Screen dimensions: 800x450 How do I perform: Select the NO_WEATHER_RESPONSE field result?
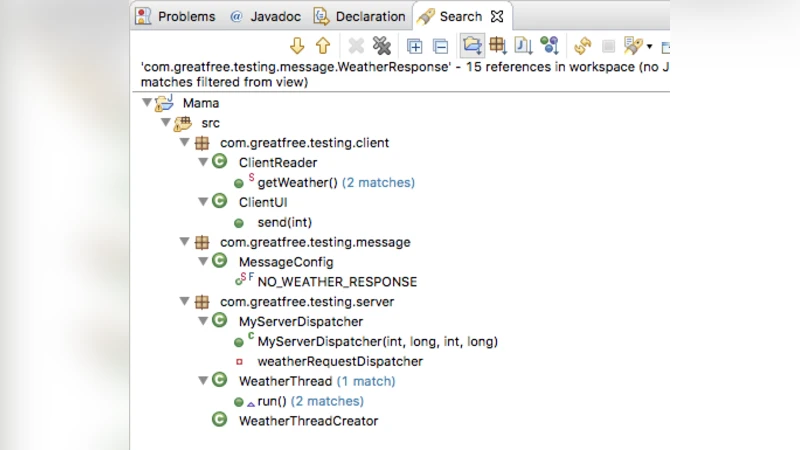[x=337, y=282]
